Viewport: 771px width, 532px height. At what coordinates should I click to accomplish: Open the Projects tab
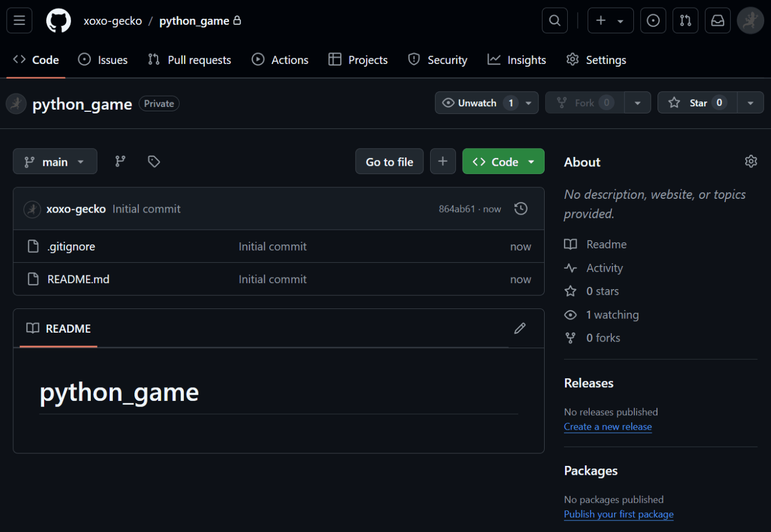pyautogui.click(x=358, y=60)
